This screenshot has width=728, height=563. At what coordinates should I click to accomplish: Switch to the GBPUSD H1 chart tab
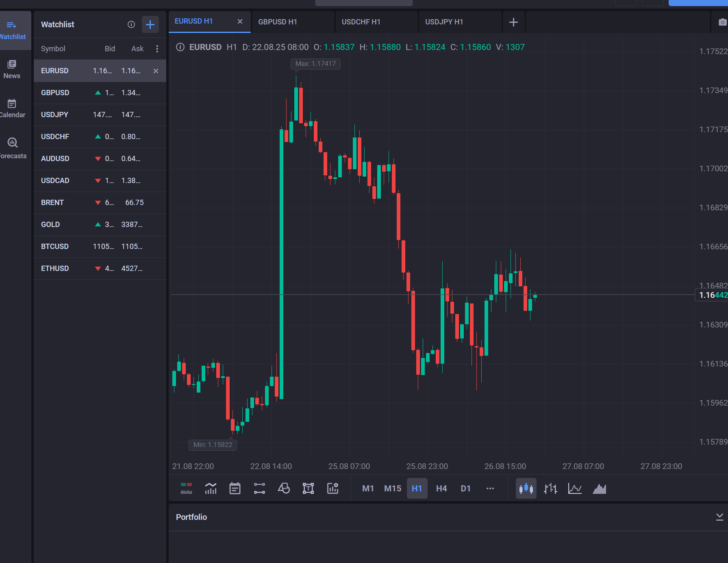point(278,22)
